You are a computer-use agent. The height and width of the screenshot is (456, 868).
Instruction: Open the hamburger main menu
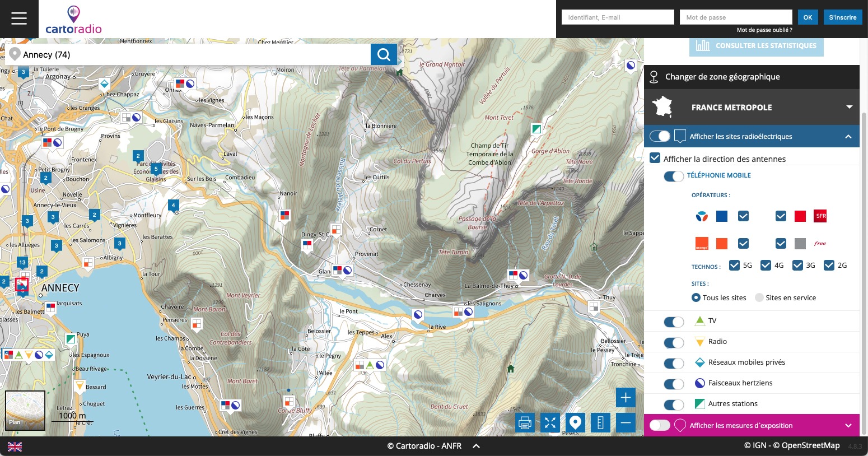19,18
